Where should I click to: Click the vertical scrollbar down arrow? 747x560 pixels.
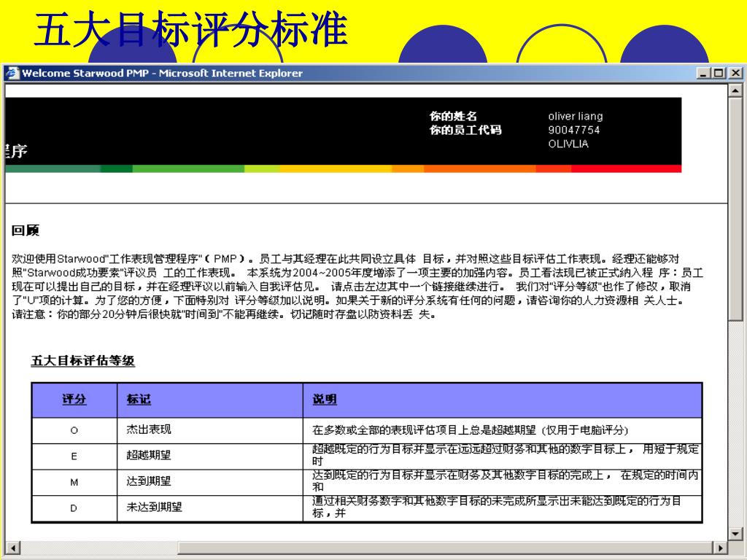(735, 533)
